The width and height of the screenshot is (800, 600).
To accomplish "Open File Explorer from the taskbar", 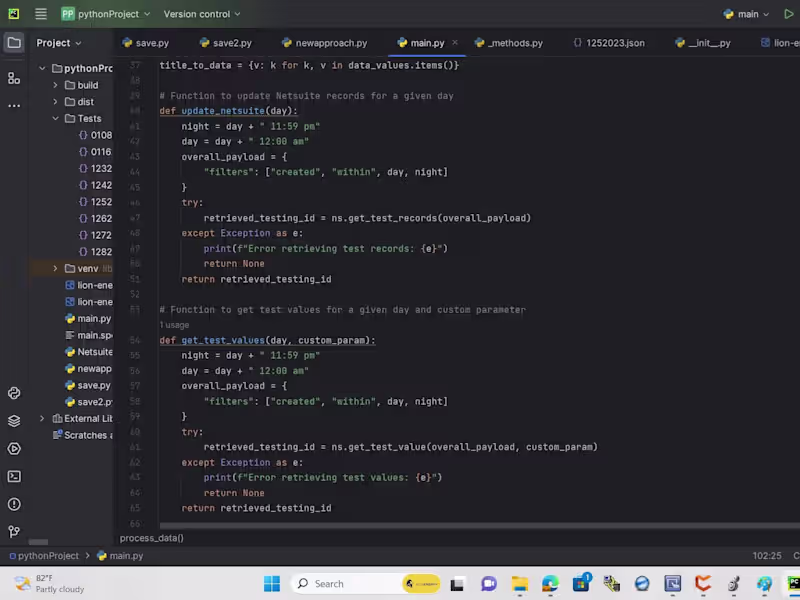I will (519, 583).
